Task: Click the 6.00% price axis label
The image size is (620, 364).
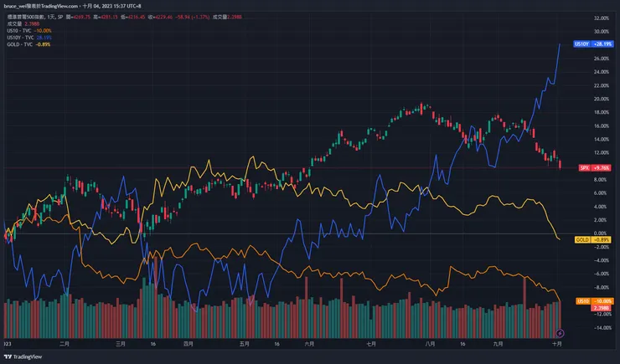Action: pyautogui.click(x=601, y=193)
